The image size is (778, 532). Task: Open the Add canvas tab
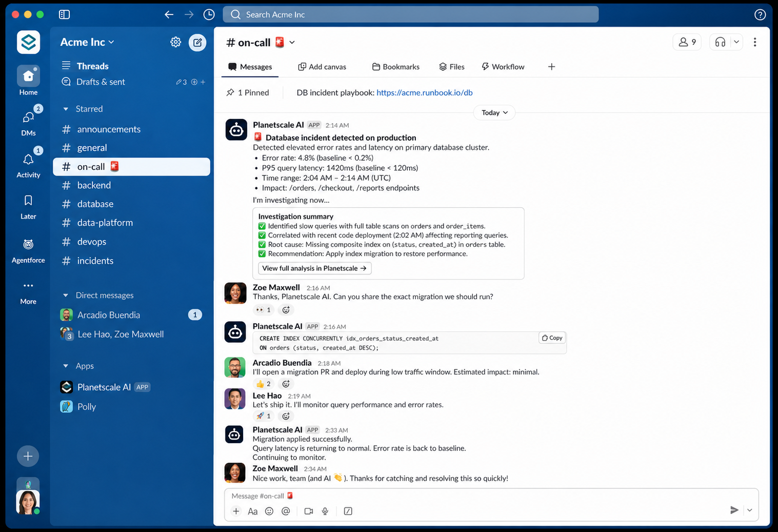[x=322, y=67]
